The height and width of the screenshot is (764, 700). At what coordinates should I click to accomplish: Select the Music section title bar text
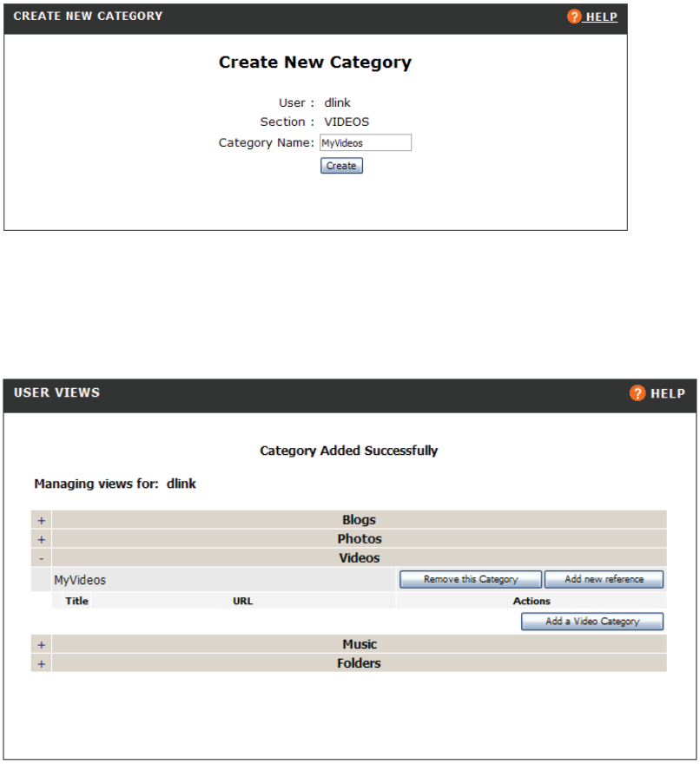click(359, 644)
